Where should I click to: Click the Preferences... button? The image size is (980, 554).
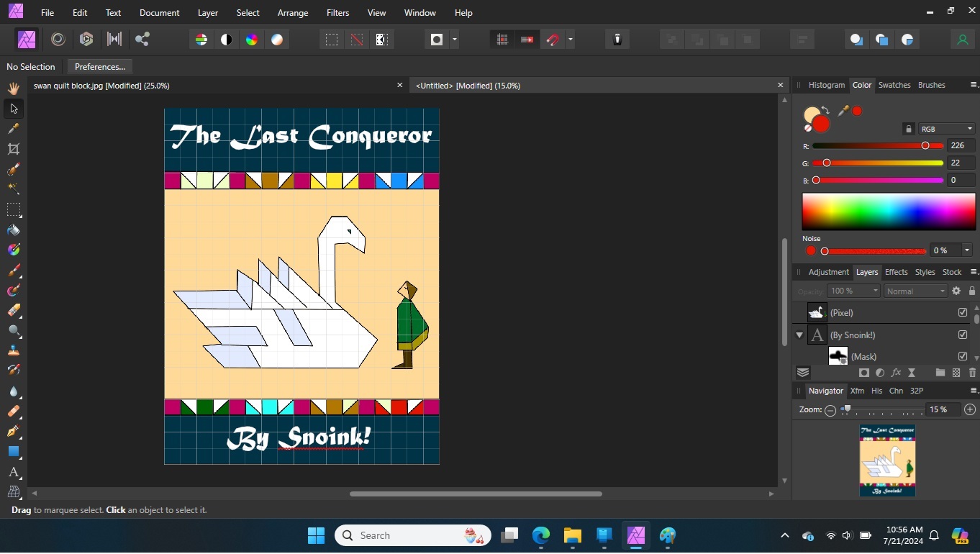(100, 66)
